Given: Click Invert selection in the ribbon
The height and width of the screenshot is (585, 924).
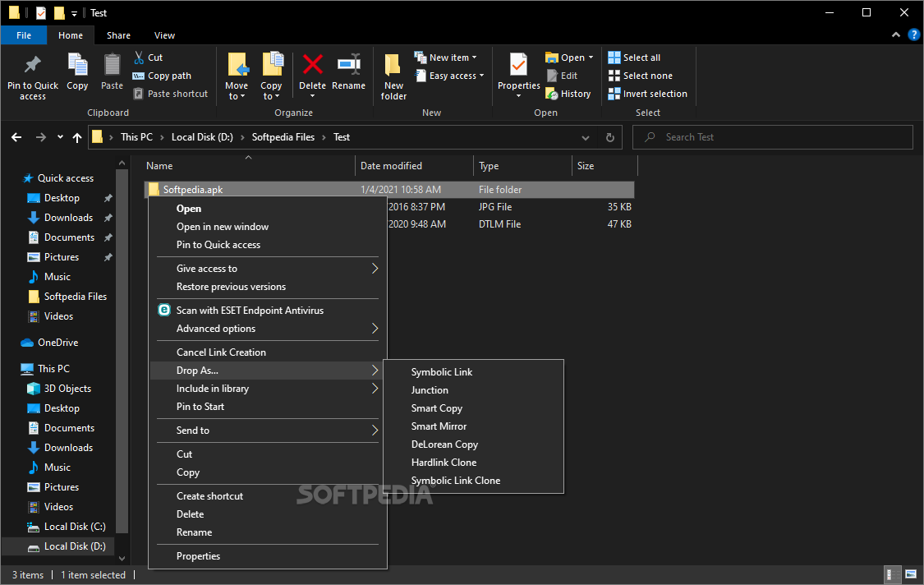Looking at the screenshot, I should [648, 94].
